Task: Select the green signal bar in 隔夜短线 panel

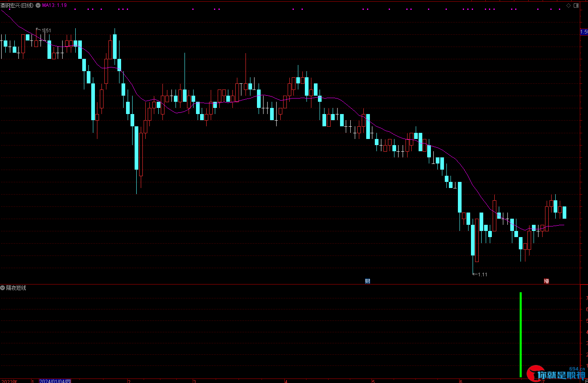Action: coord(520,334)
